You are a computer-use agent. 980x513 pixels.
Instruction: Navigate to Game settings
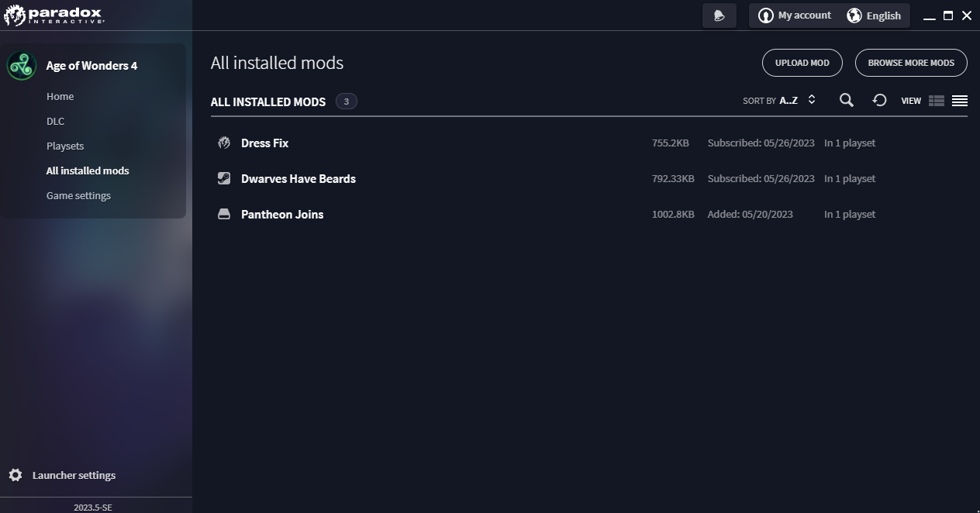click(x=78, y=195)
